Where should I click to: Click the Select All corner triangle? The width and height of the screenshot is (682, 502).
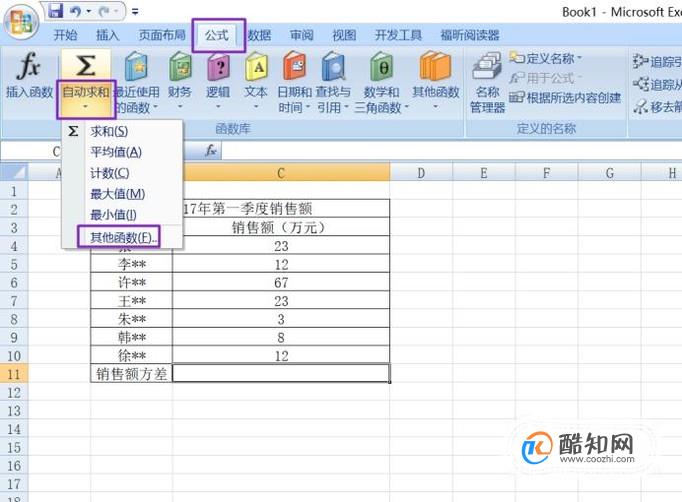click(14, 173)
